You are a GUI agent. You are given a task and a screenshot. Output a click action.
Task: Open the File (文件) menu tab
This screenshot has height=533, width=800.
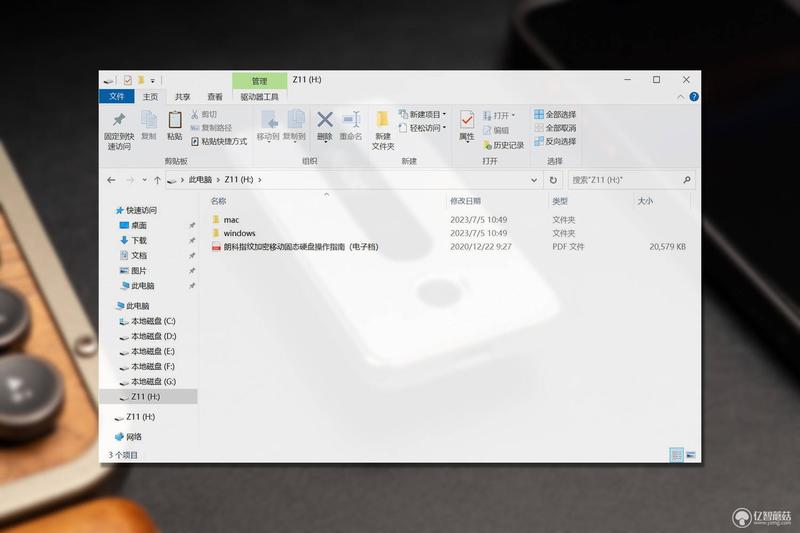coord(117,96)
